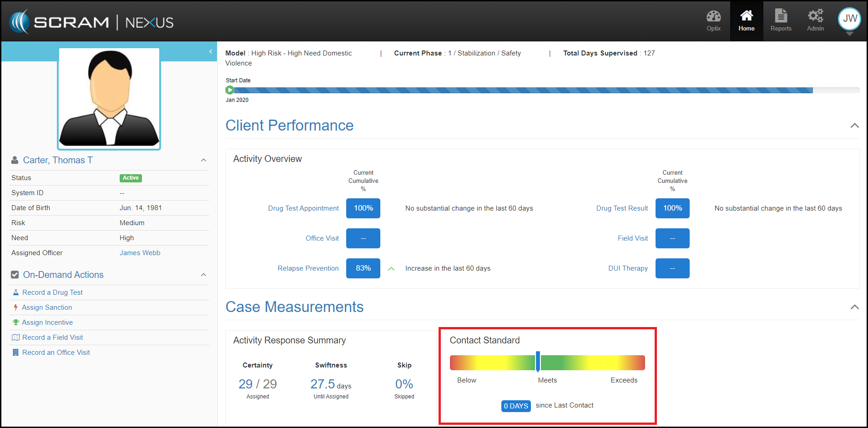Collapse the Case Measurements panel

pyautogui.click(x=854, y=307)
